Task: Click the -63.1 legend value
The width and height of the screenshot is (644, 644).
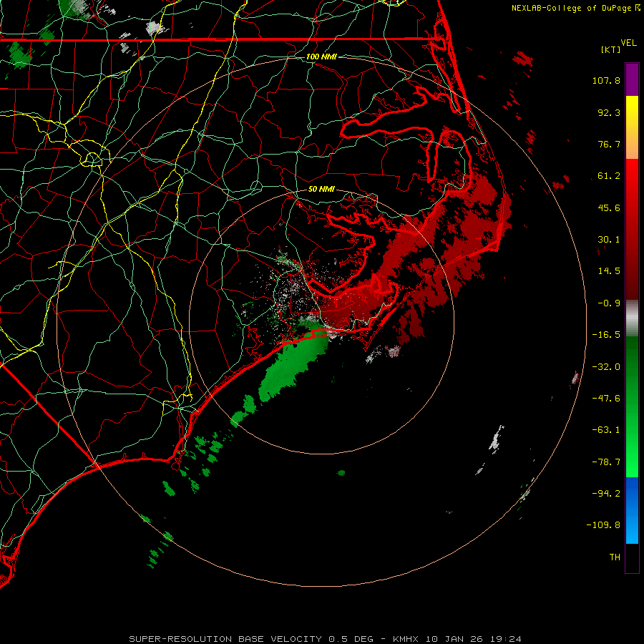Action: 606,430
